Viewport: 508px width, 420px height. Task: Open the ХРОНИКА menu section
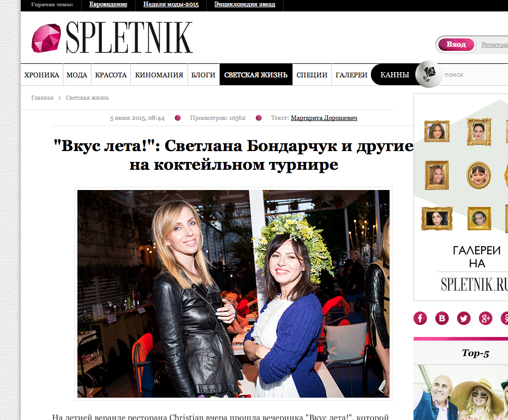(x=42, y=75)
